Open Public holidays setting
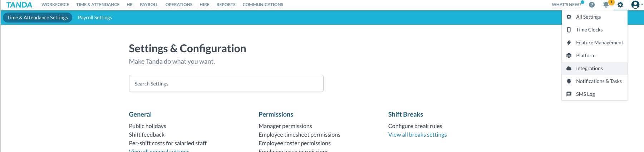The height and width of the screenshot is (152, 644). click(147, 126)
